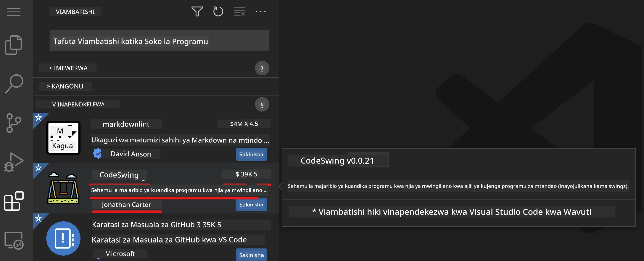Click the CodeSwing list description starting Sehemu
This screenshot has width=644, height=261.
coord(179,190)
